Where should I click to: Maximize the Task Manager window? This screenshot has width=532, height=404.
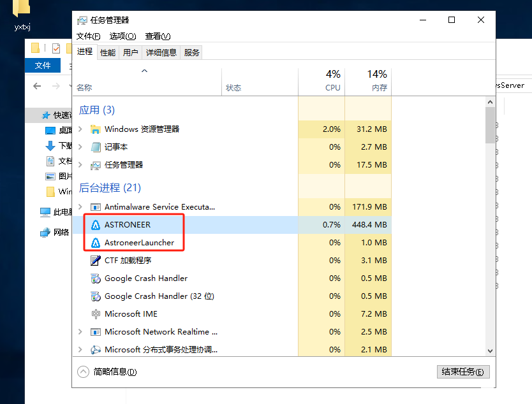point(452,20)
